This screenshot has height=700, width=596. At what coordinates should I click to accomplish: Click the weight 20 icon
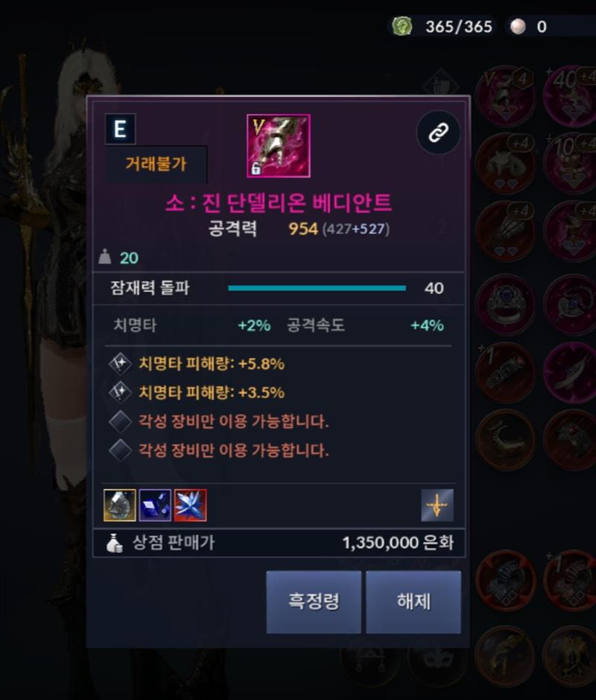tap(105, 256)
